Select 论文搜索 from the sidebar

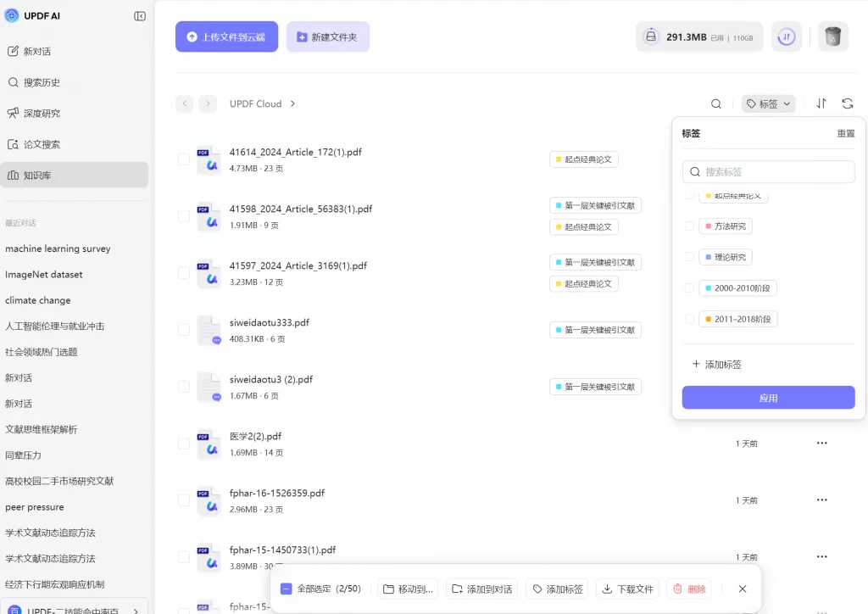(41, 144)
